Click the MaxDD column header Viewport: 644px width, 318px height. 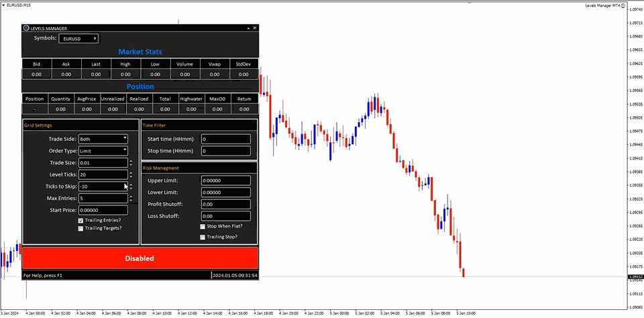pyautogui.click(x=217, y=99)
